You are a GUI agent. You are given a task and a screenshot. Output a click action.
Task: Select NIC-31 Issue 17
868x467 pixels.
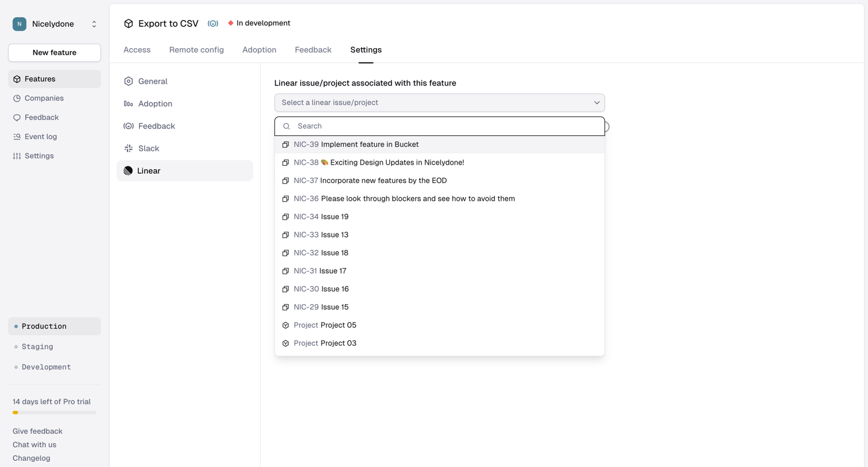pyautogui.click(x=440, y=271)
